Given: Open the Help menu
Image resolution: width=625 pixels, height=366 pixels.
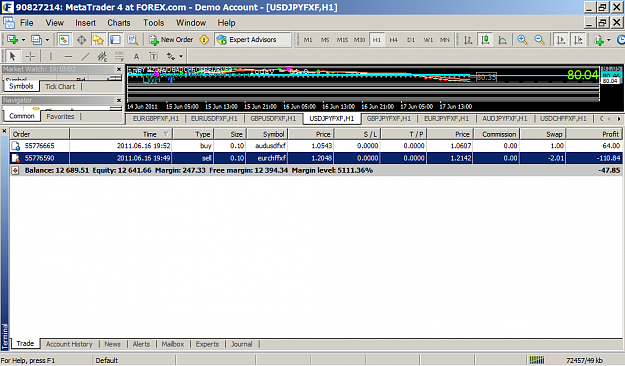Looking at the screenshot, I should (x=226, y=23).
